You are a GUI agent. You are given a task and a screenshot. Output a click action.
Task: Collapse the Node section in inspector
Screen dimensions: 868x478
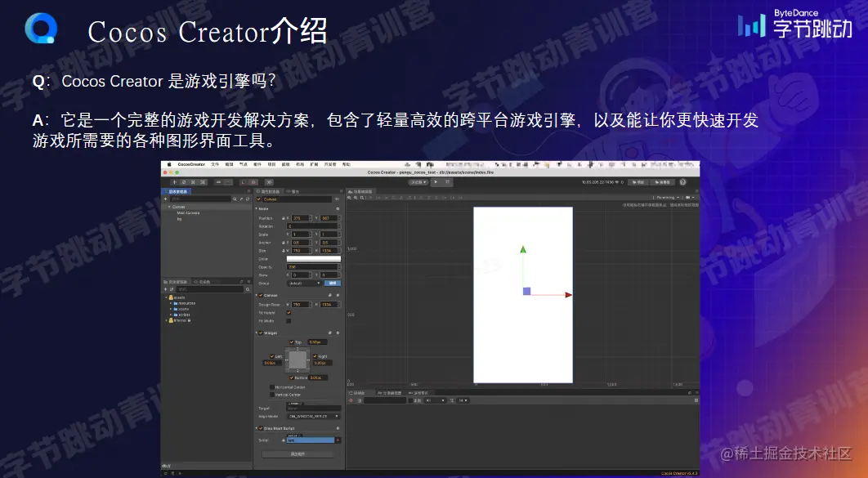(257, 208)
